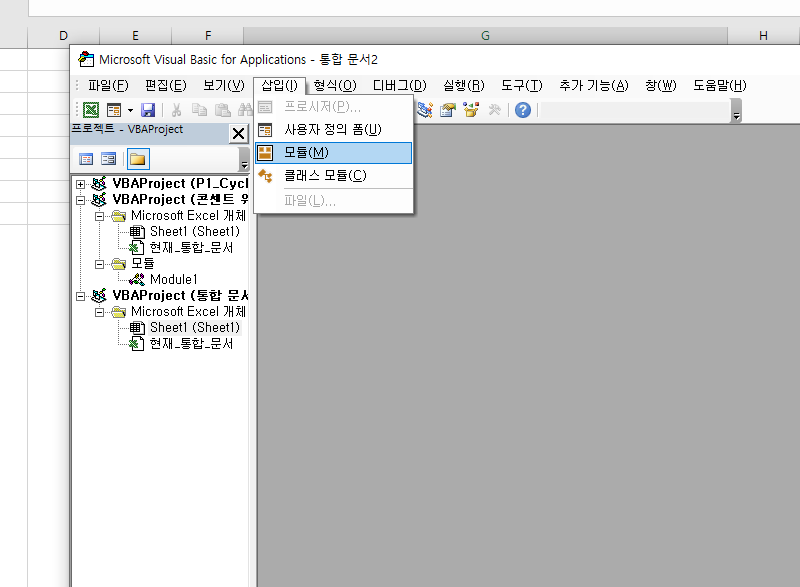This screenshot has height=587, width=800.
Task: Collapse the VBAProject (통합 문서 node
Action: click(81, 296)
